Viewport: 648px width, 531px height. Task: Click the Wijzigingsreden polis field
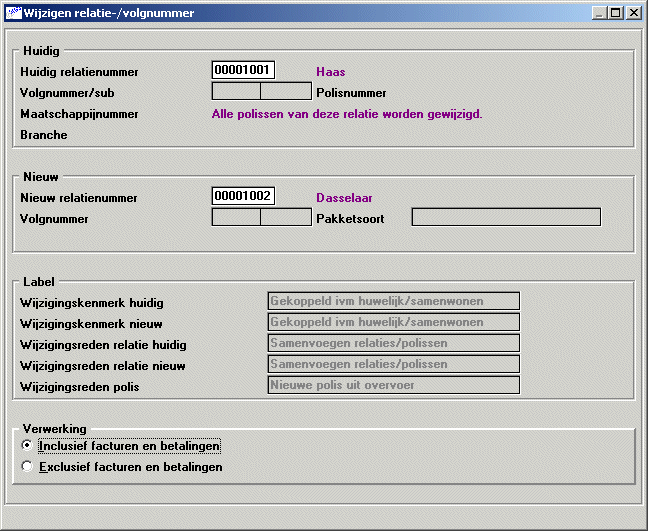point(394,385)
